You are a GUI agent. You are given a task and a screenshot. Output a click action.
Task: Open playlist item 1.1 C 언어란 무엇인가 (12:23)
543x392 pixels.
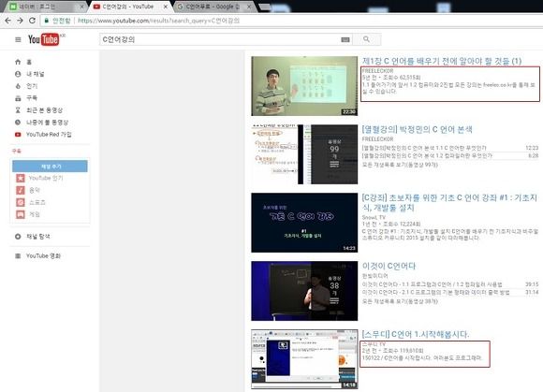[450, 148]
